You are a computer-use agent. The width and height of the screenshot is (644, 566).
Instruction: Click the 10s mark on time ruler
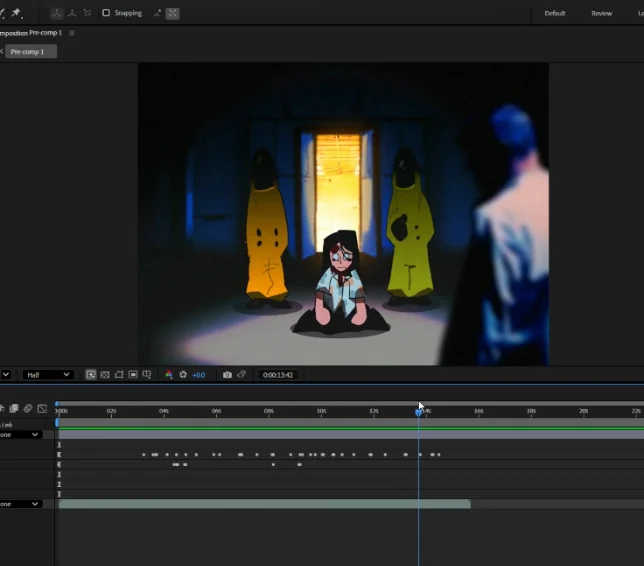click(322, 411)
